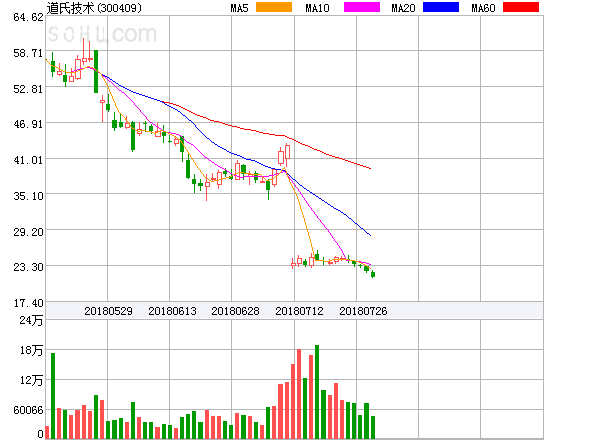Click the 52.81 price axis label

point(28,89)
